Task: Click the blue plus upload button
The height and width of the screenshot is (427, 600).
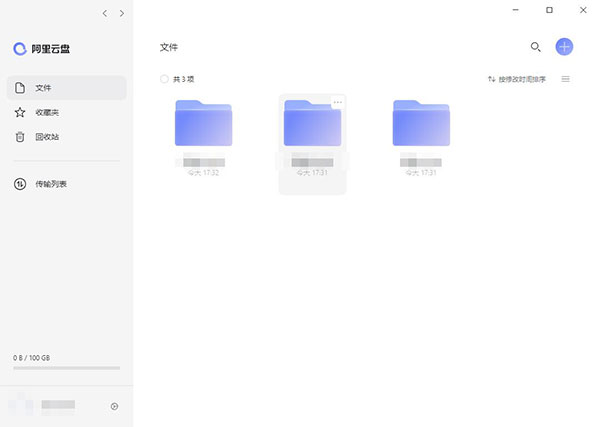Action: (564, 47)
